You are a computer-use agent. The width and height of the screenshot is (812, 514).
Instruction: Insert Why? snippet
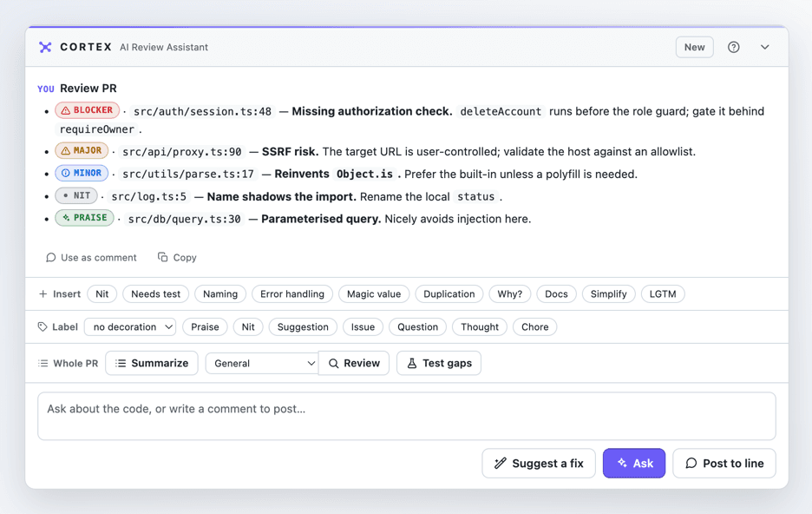[510, 293]
